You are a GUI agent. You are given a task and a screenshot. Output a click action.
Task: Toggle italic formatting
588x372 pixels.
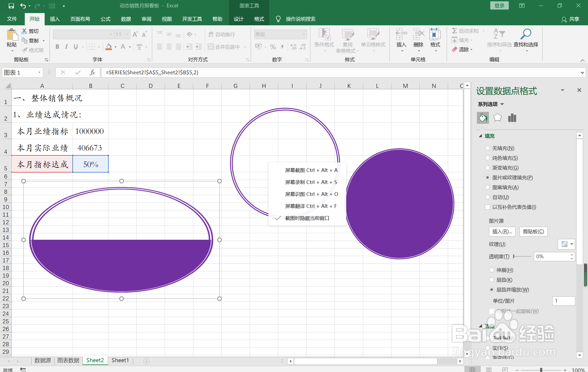point(66,47)
